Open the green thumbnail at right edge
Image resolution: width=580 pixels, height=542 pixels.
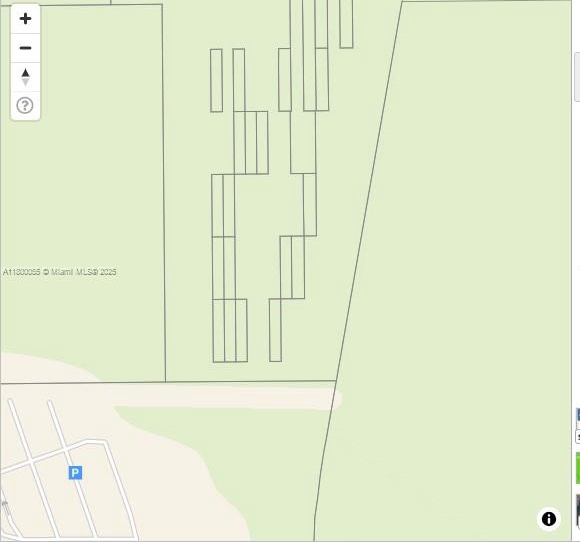578,468
